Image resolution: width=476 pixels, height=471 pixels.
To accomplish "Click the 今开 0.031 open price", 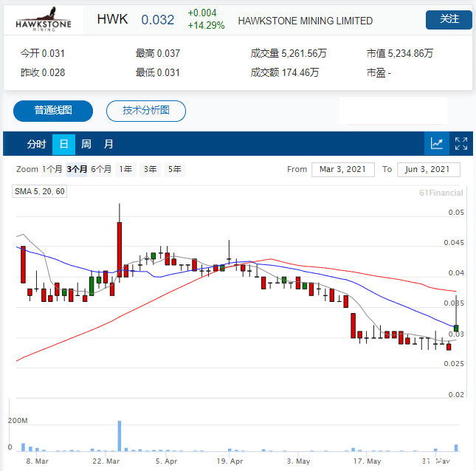I will click(x=43, y=53).
